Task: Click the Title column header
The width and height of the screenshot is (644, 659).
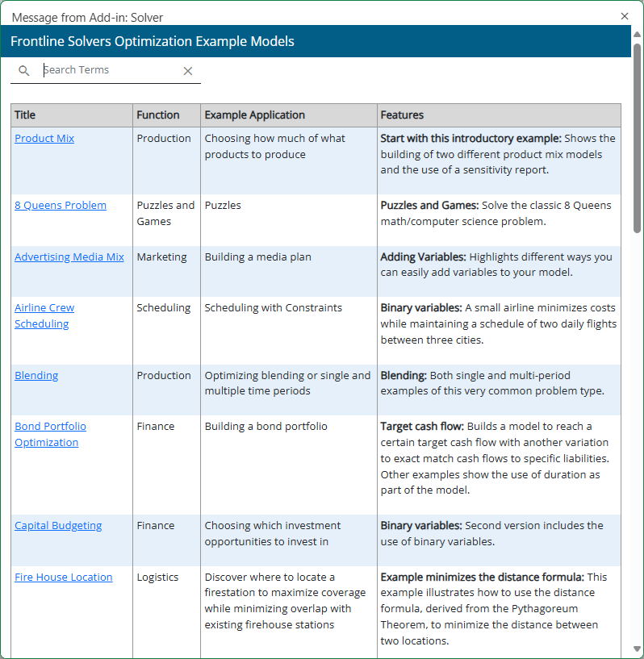Action: point(25,115)
